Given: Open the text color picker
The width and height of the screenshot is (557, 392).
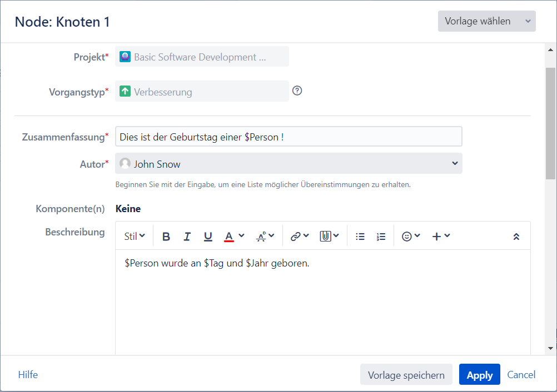Looking at the screenshot, I should (234, 237).
